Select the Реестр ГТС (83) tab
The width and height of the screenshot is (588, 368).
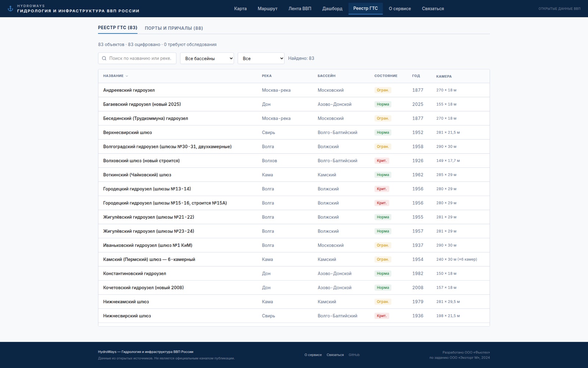[118, 28]
